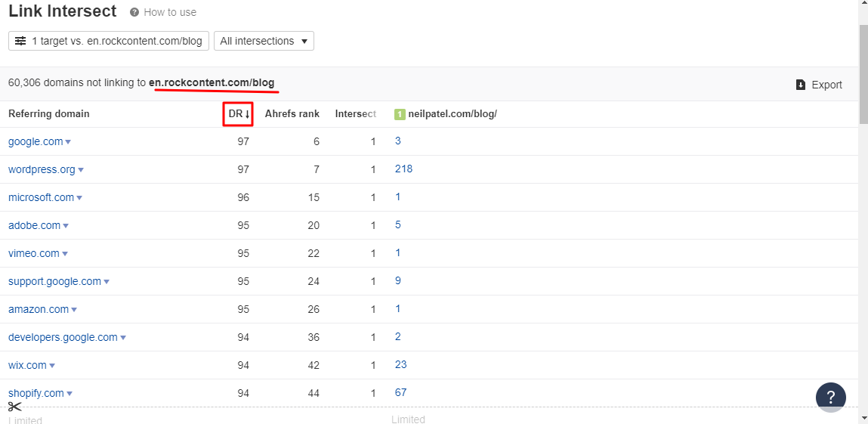Sort by Referring domain column
The width and height of the screenshot is (868, 424).
click(48, 114)
